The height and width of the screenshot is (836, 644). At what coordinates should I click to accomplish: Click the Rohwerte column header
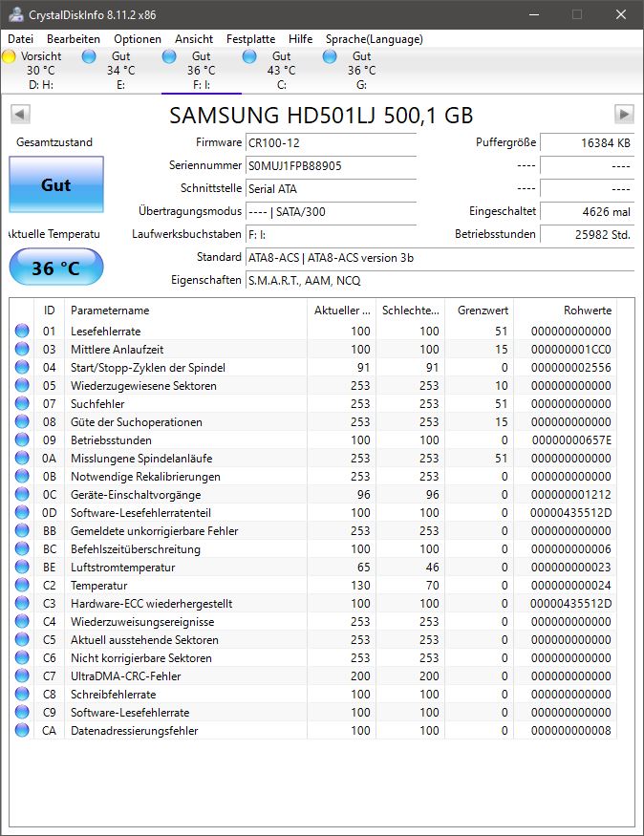pos(565,311)
